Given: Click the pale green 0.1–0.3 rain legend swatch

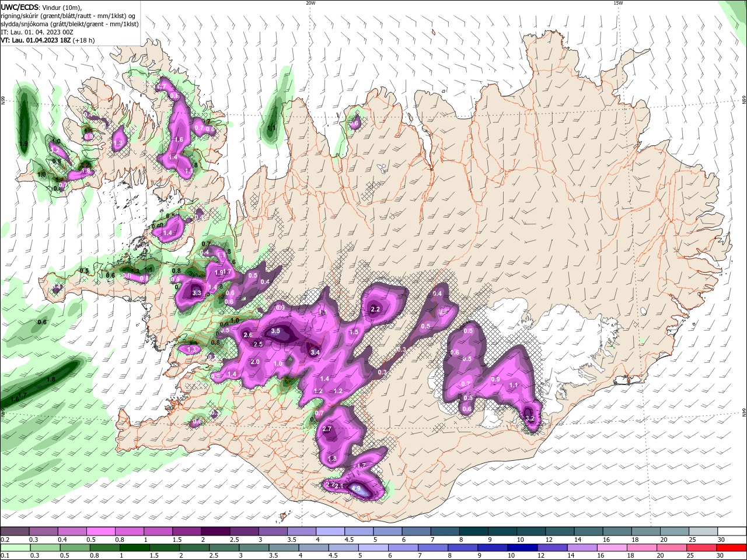Looking at the screenshot, I should tap(15, 548).
